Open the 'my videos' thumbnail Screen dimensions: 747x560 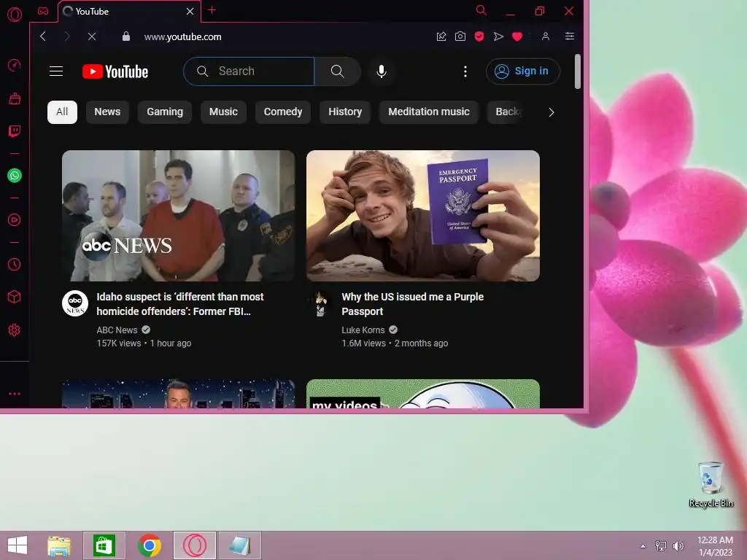coord(423,394)
